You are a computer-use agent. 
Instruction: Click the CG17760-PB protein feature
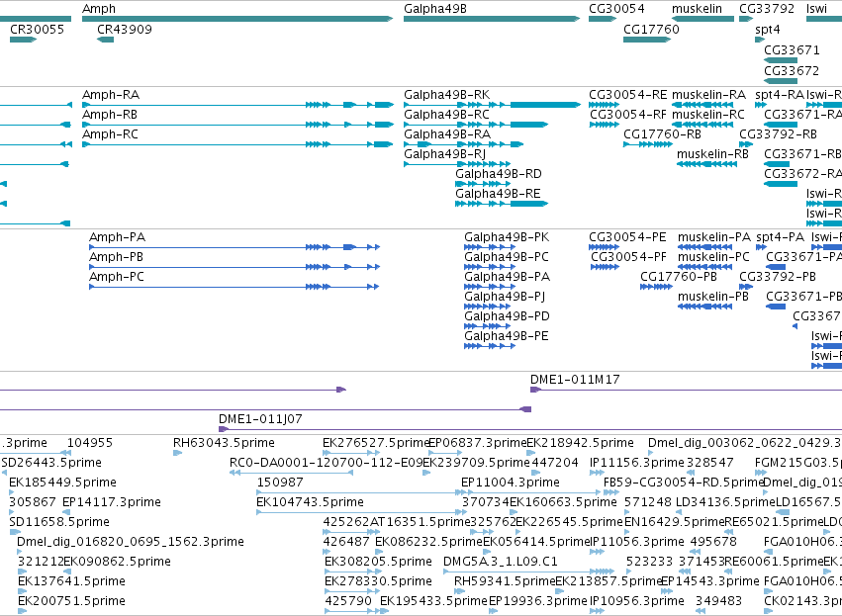coord(656,287)
